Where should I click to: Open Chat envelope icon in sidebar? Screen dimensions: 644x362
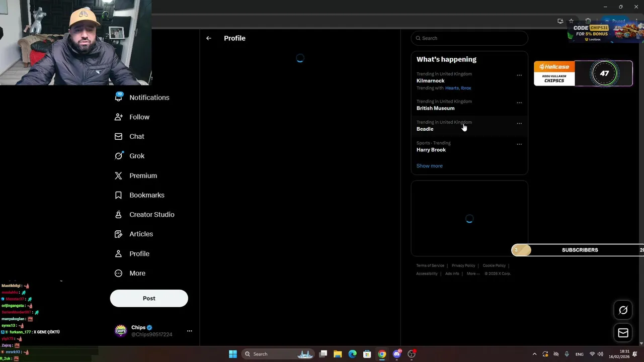[118, 136]
